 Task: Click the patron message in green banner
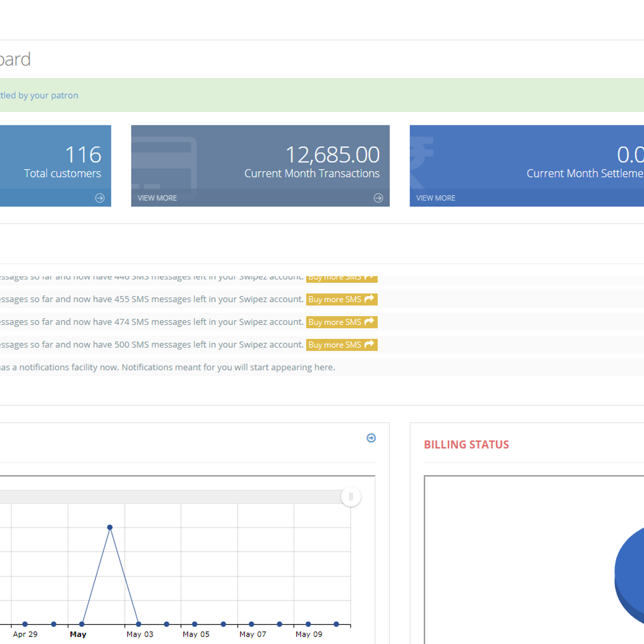[39, 95]
